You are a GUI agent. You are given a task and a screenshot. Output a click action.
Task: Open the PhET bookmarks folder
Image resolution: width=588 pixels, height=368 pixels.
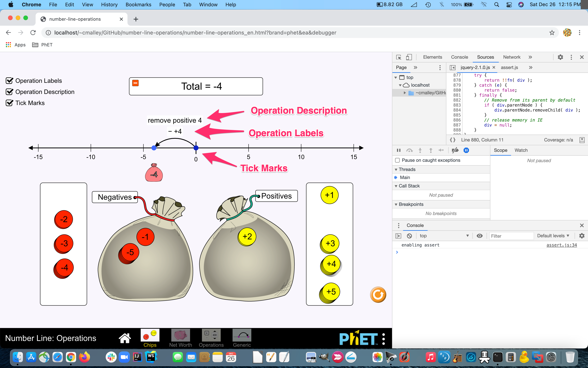click(42, 45)
